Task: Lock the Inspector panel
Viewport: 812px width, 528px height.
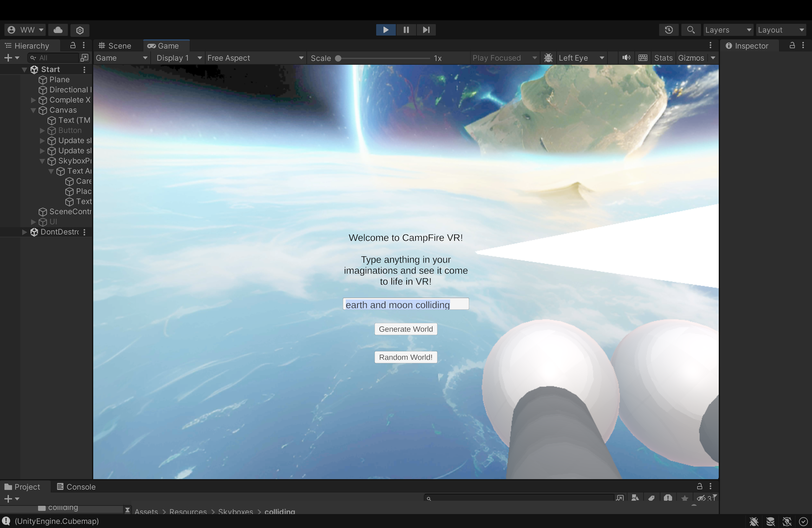Action: click(792, 45)
